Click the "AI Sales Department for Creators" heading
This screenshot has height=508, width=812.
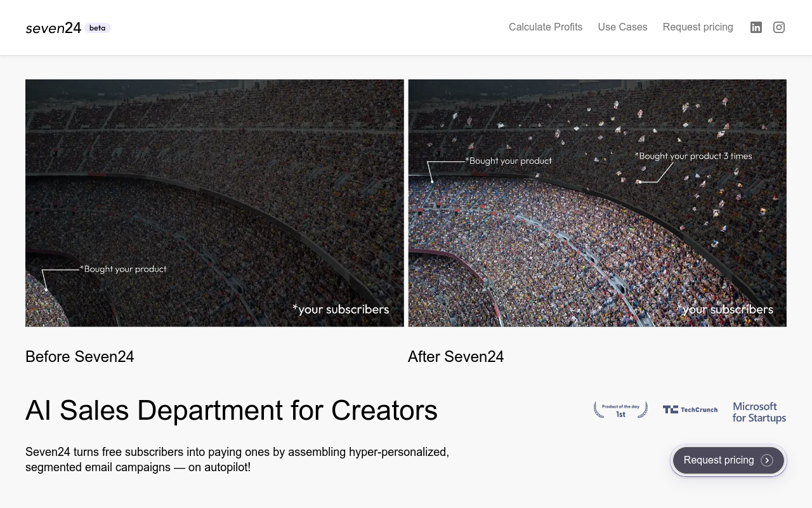point(232,410)
